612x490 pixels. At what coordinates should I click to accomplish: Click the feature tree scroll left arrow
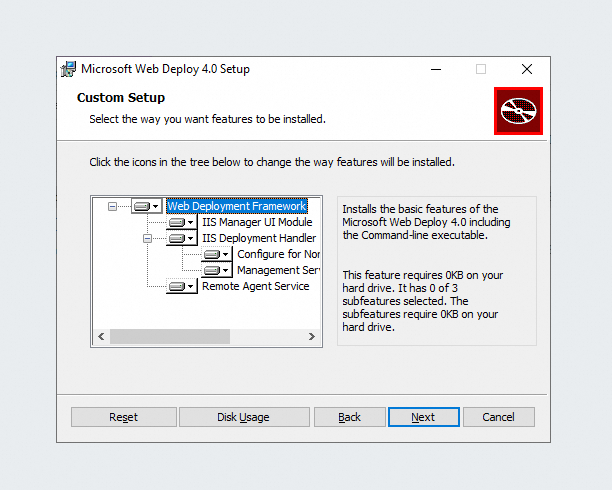[x=101, y=337]
